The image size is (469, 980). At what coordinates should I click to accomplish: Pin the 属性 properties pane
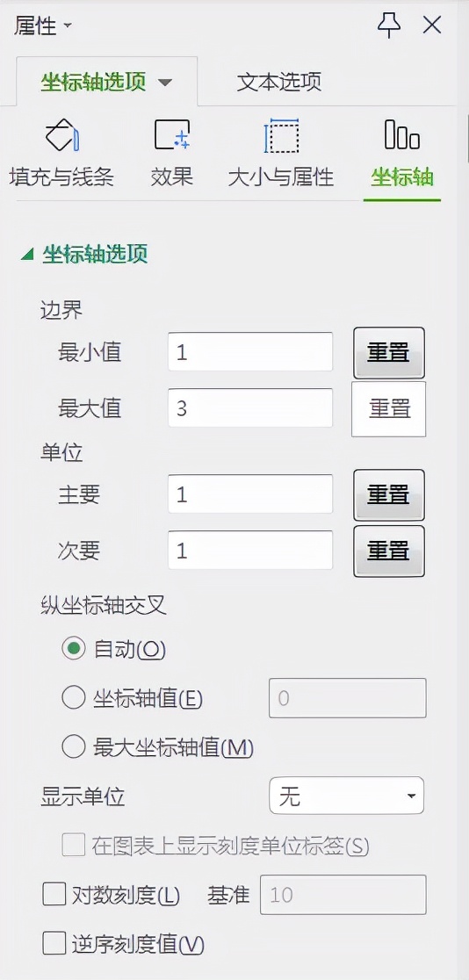[389, 25]
